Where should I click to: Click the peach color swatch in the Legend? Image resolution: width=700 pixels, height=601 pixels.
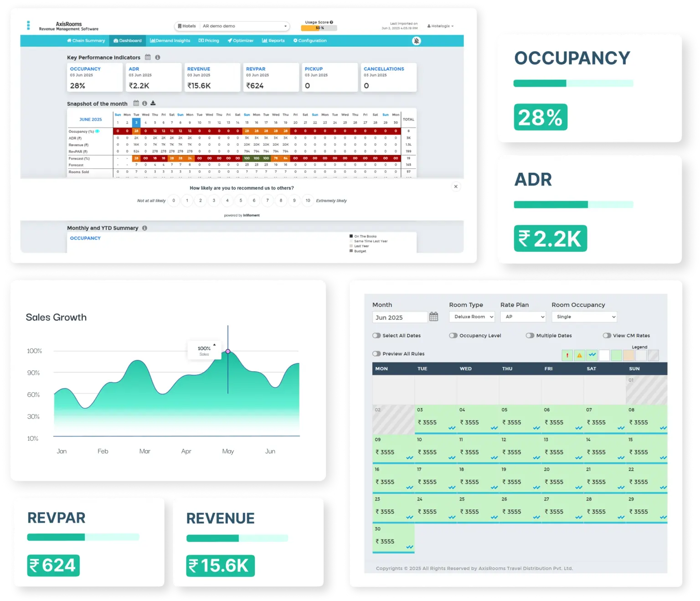point(628,355)
